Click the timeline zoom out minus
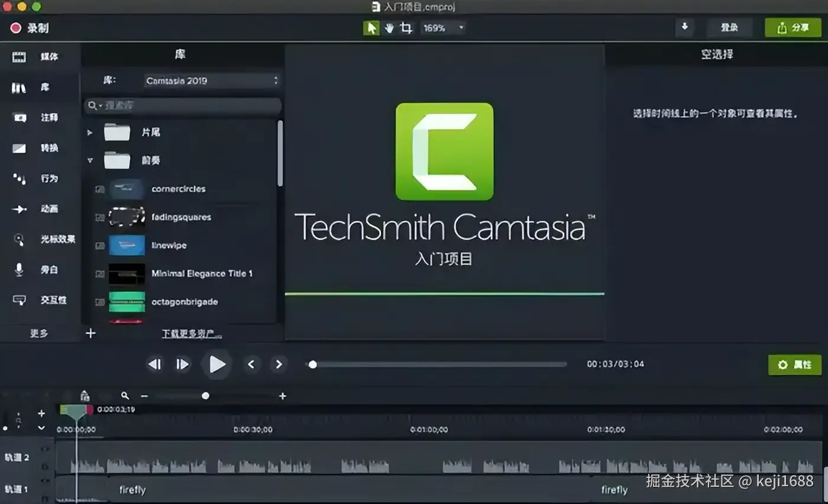828x504 pixels. 144,396
